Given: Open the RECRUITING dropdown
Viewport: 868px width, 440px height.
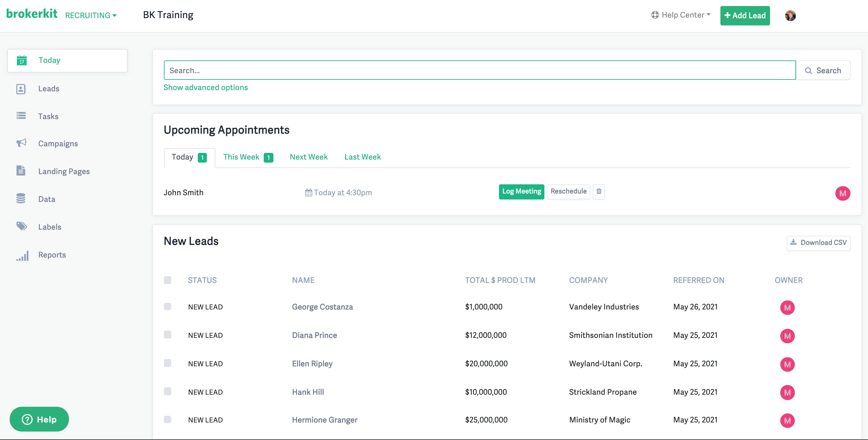Looking at the screenshot, I should click(x=91, y=15).
